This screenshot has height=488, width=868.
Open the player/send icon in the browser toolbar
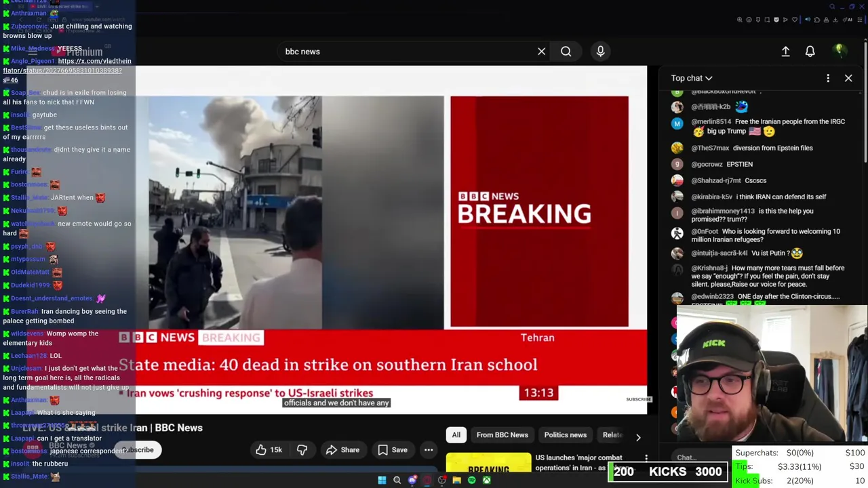[785, 20]
